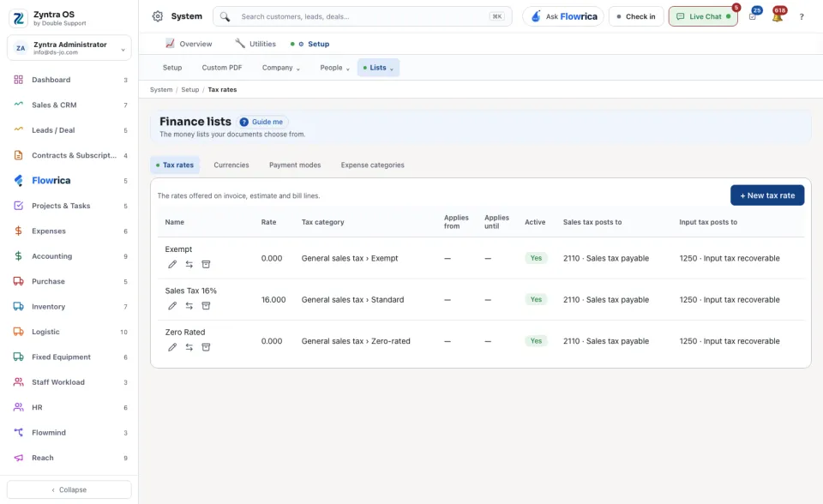Click the System gear icon
Viewport: 823px width, 504px height.
(x=158, y=16)
